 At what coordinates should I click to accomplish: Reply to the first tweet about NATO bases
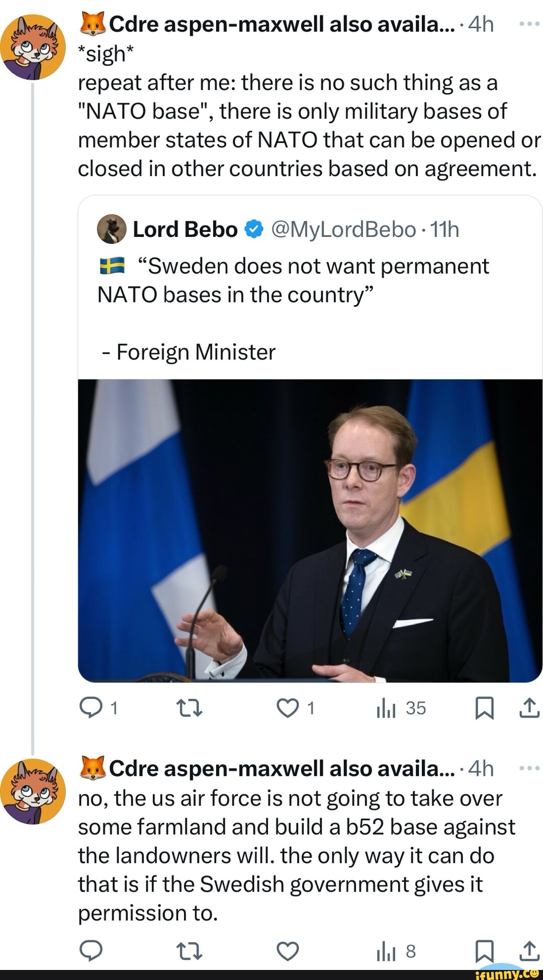pos(92,708)
